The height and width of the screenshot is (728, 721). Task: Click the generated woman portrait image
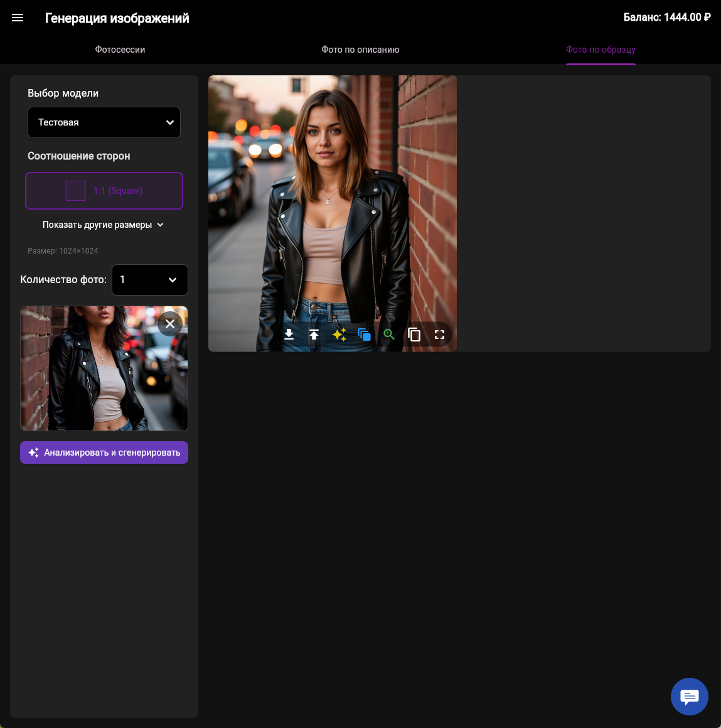[x=333, y=201]
